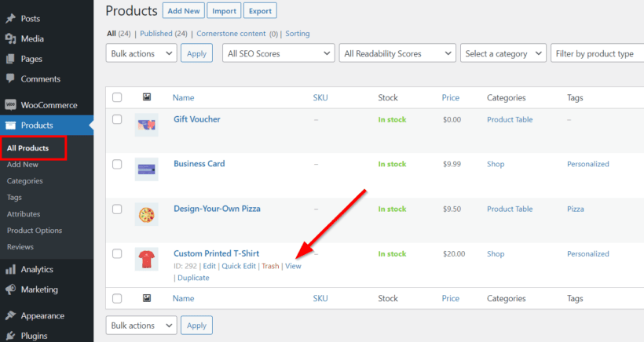Click the Plugins plug icon
644x342 pixels.
(x=11, y=336)
